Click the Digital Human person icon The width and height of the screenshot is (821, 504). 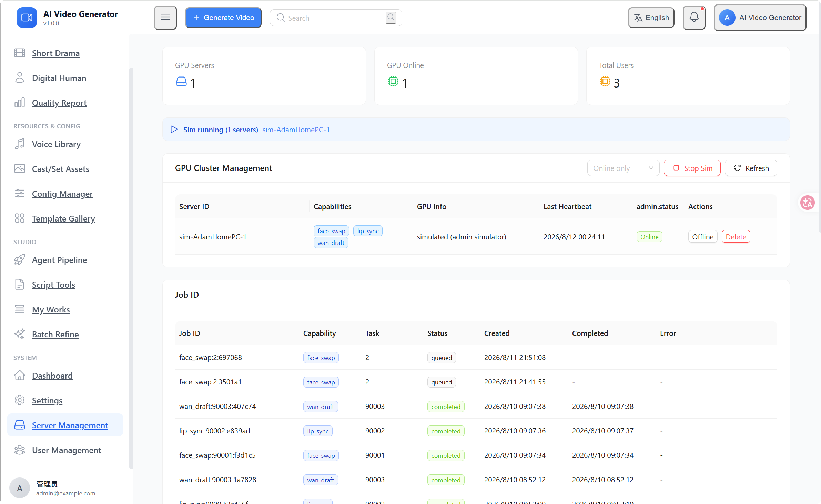[20, 78]
